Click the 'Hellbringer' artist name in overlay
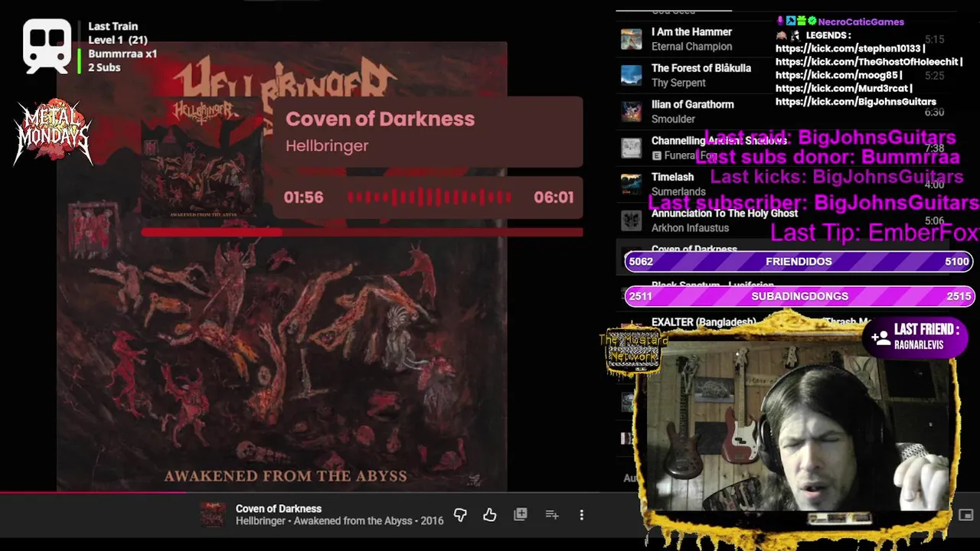The image size is (980, 551). [x=327, y=145]
